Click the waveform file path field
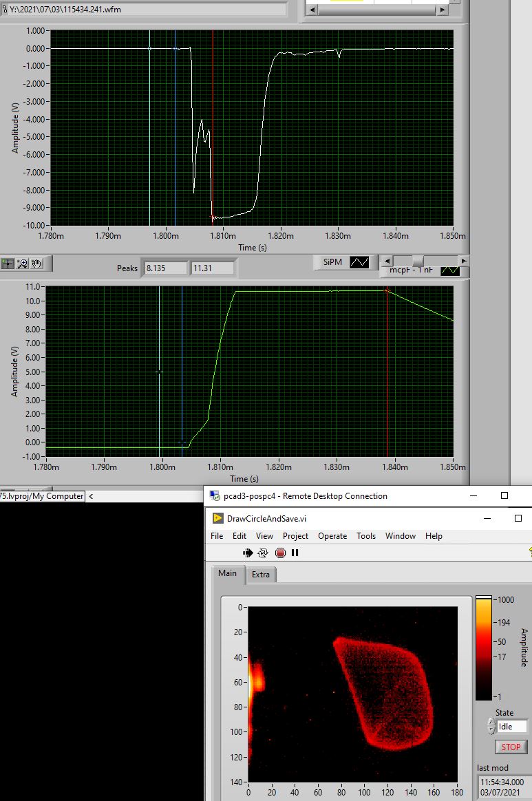Screen dimensions: 532x801 (x=143, y=9)
